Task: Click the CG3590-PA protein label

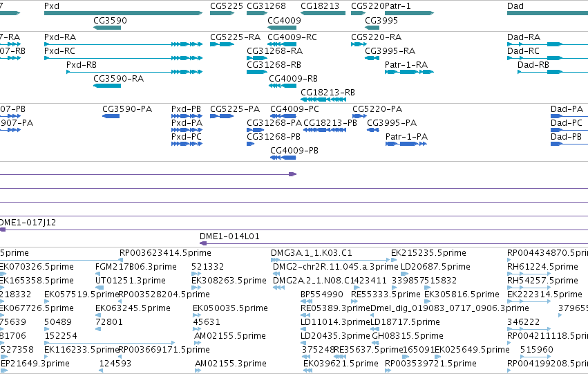Action: tap(127, 109)
